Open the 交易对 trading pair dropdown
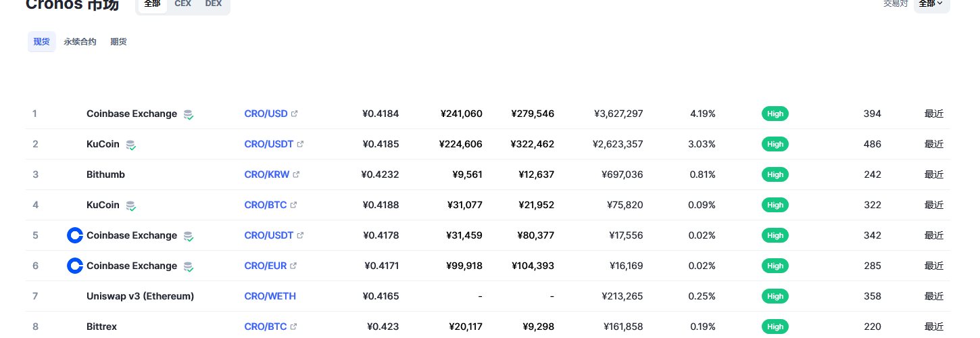 point(931,4)
